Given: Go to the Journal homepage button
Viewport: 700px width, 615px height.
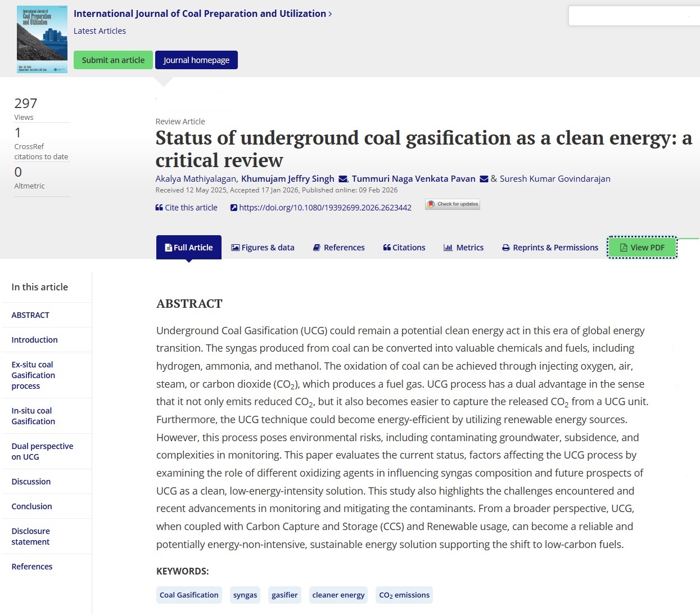Looking at the screenshot, I should pyautogui.click(x=196, y=60).
